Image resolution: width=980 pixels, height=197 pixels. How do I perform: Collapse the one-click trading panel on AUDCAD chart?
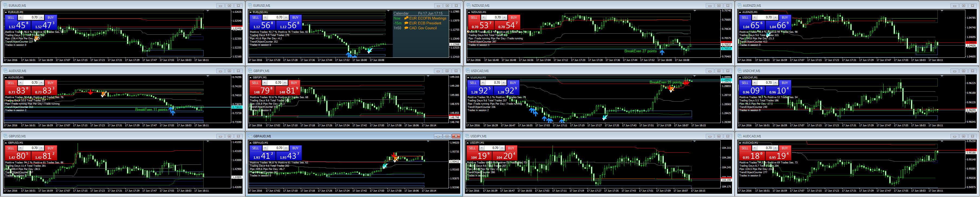point(740,143)
